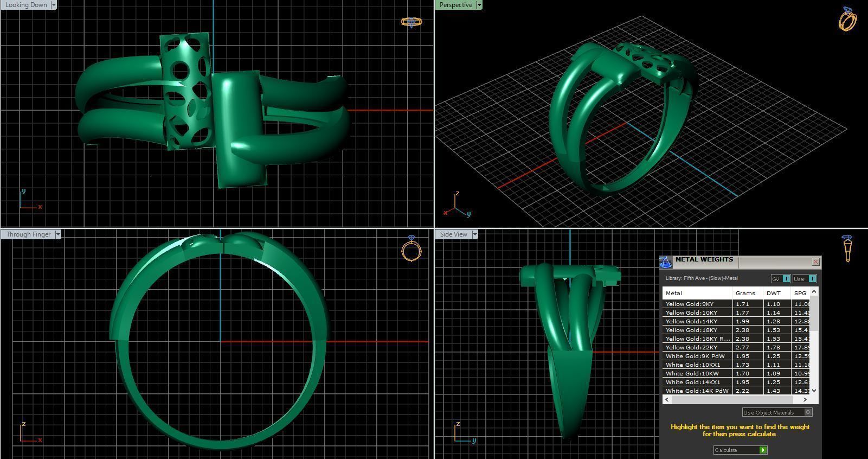Click the Metal Weights panel logo icon
868x459 pixels.
[666, 262]
